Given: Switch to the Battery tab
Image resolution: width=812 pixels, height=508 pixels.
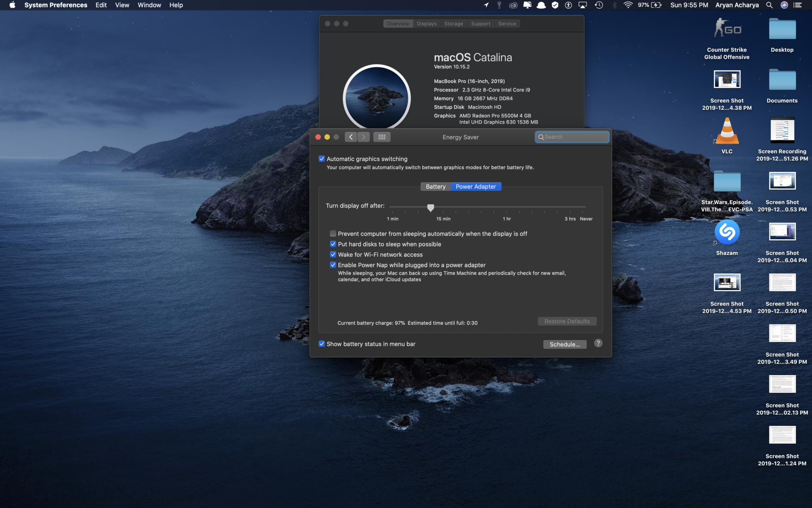Looking at the screenshot, I should coord(435,187).
